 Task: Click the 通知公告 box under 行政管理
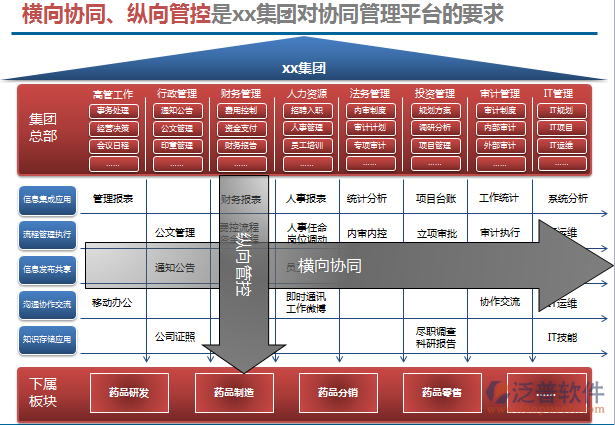pos(178,111)
